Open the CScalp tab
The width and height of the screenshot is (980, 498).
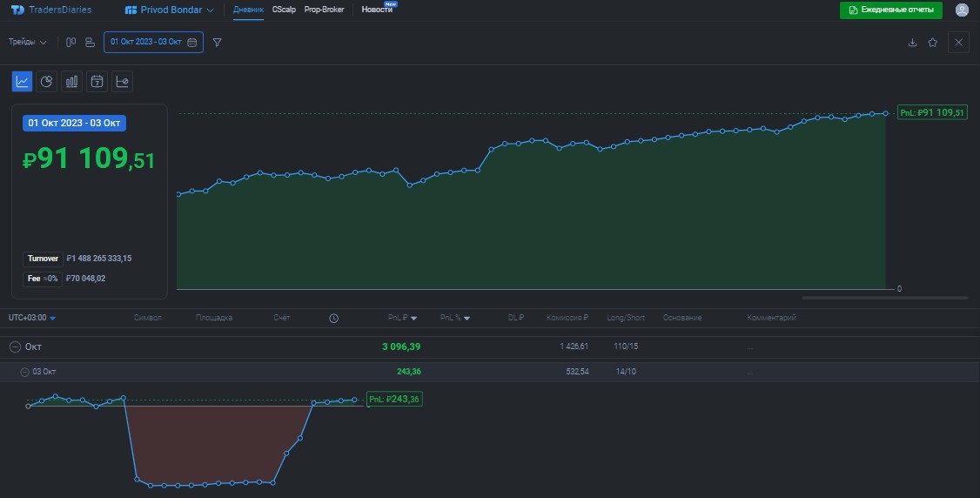pos(284,10)
